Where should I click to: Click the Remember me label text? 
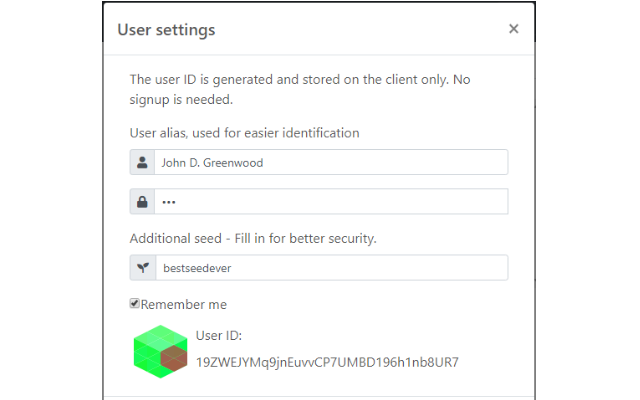point(184,304)
